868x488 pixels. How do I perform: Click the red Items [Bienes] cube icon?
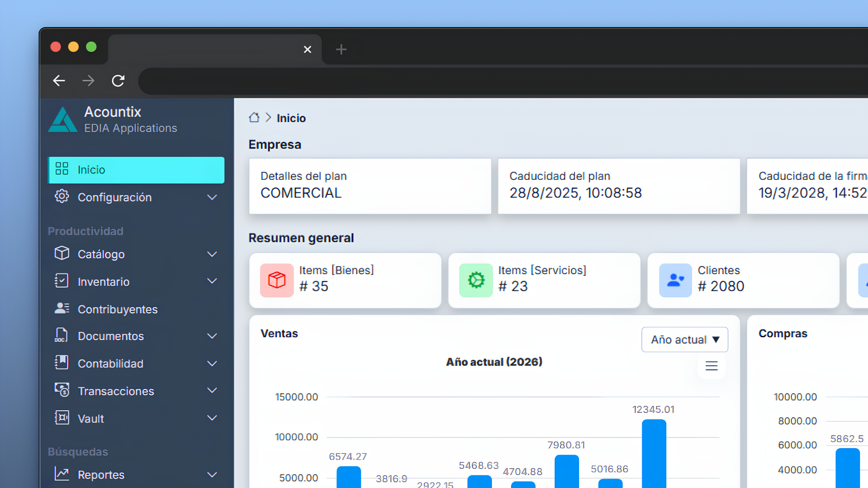(x=277, y=280)
